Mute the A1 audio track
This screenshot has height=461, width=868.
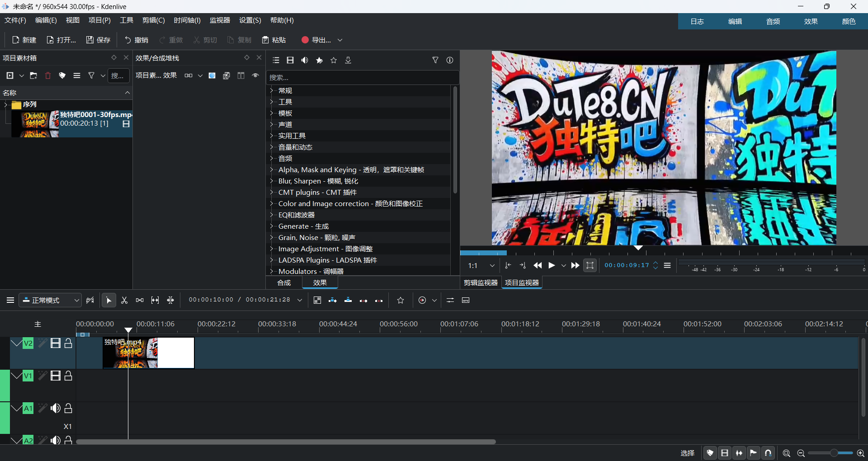(56, 409)
